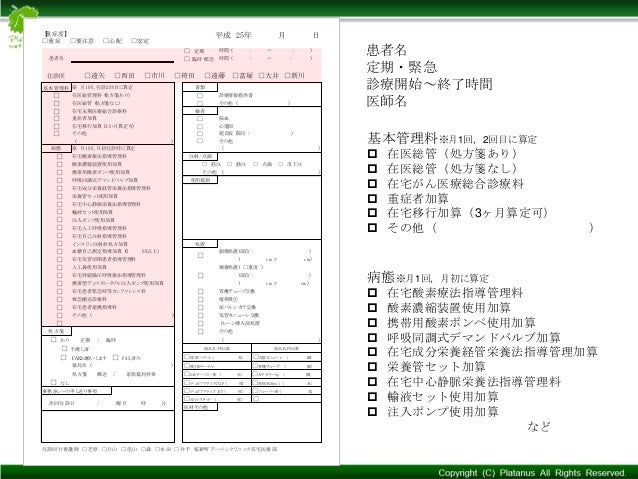Check 重症者加算 in the enlarged list
Screen dimensions: 638x479
372,199
